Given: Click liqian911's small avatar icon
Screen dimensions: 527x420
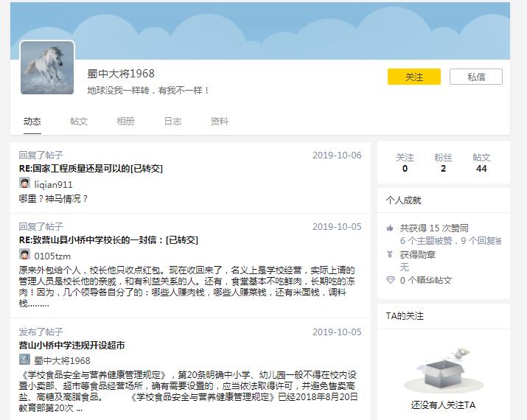Looking at the screenshot, I should pos(24,183).
